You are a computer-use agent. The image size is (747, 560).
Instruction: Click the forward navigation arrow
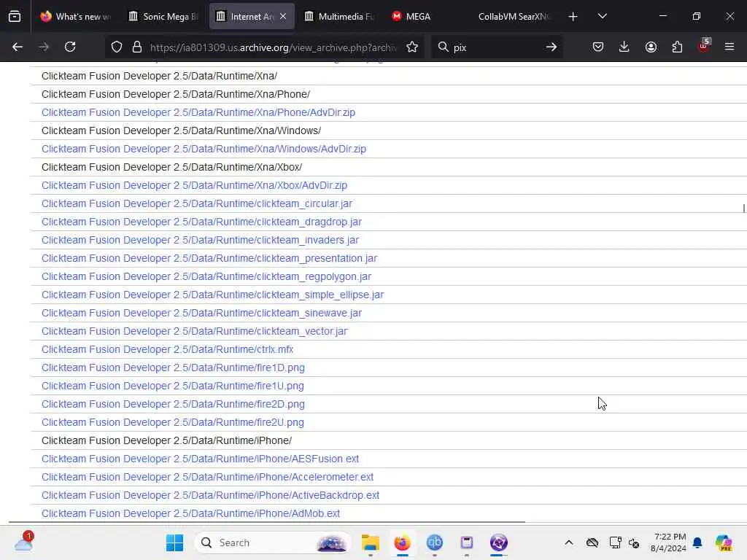click(x=44, y=47)
